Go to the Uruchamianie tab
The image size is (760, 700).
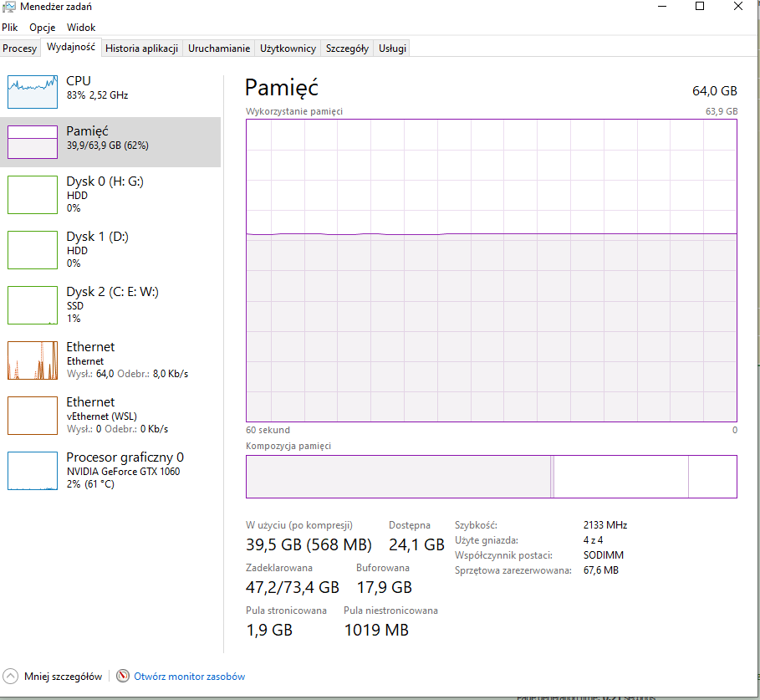pyautogui.click(x=219, y=48)
